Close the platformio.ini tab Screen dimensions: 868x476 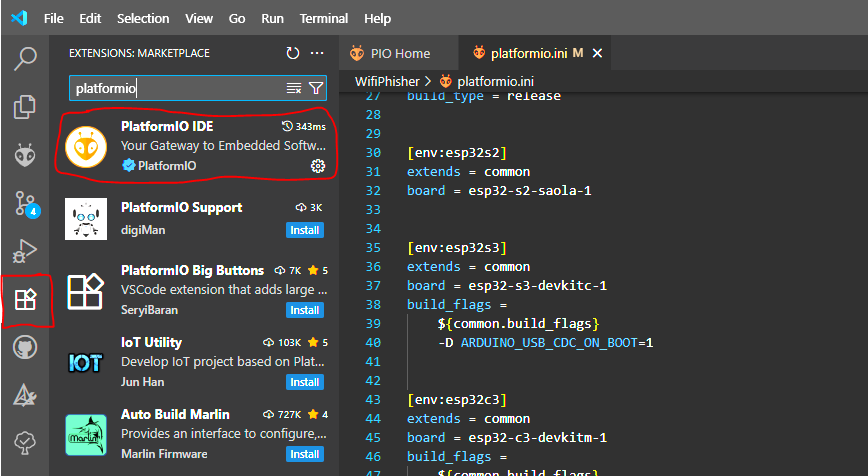point(597,53)
